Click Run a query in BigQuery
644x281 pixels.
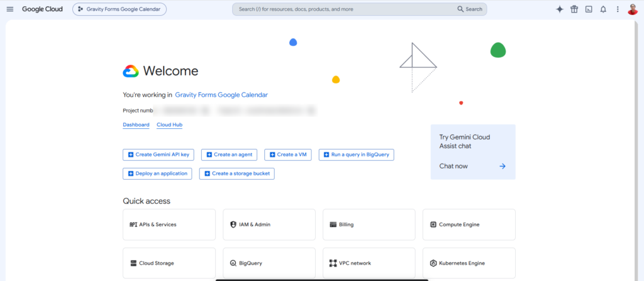pyautogui.click(x=357, y=155)
